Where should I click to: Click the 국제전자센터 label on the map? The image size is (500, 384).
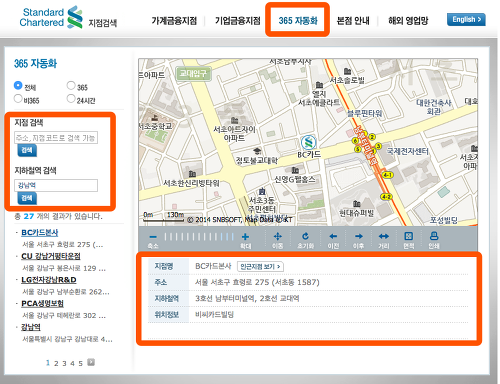[x=408, y=151]
